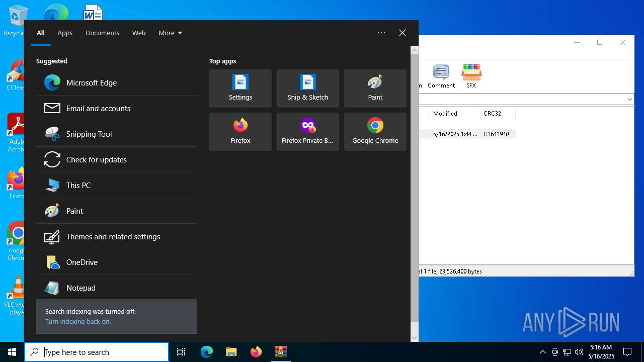644x362 pixels.
Task: Open Email and accounts suggestion
Action: pyautogui.click(x=117, y=108)
